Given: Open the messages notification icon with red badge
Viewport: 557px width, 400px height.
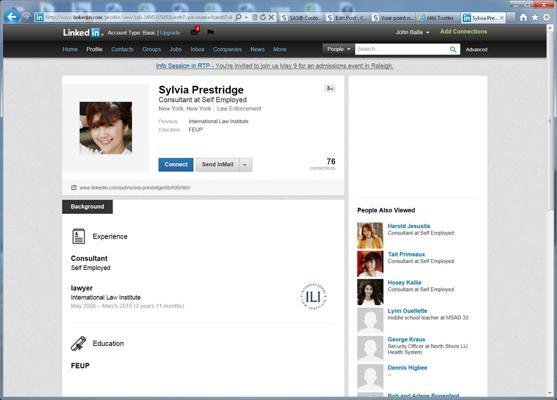Looking at the screenshot, I should click(195, 31).
